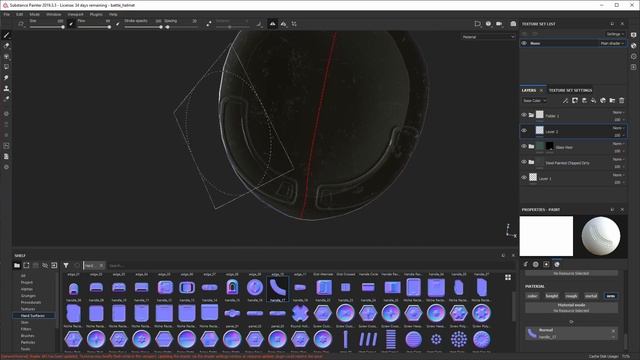Select the Clone tool
Viewport: 640px width, 360px height.
click(x=6, y=88)
